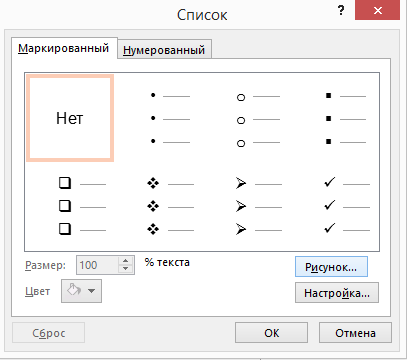407x360 pixels.
Task: Click the Рисунок... button
Action: pyautogui.click(x=331, y=267)
